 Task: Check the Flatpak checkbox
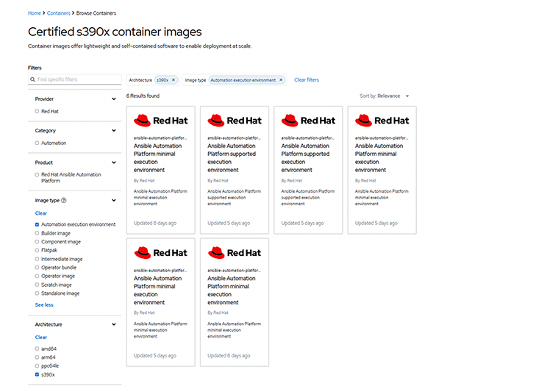[x=37, y=250]
